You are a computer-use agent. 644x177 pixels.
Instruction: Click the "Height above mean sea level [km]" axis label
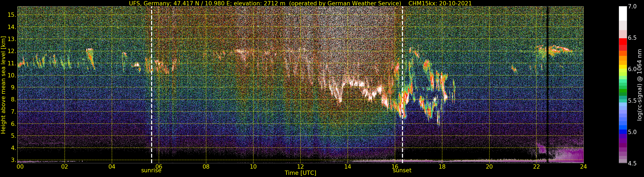click(3, 85)
